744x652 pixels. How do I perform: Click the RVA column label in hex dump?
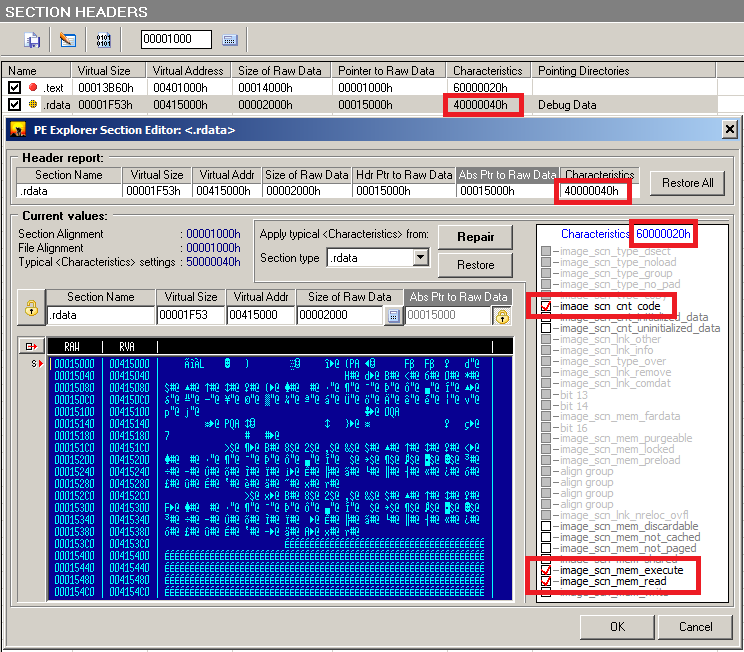[x=127, y=347]
